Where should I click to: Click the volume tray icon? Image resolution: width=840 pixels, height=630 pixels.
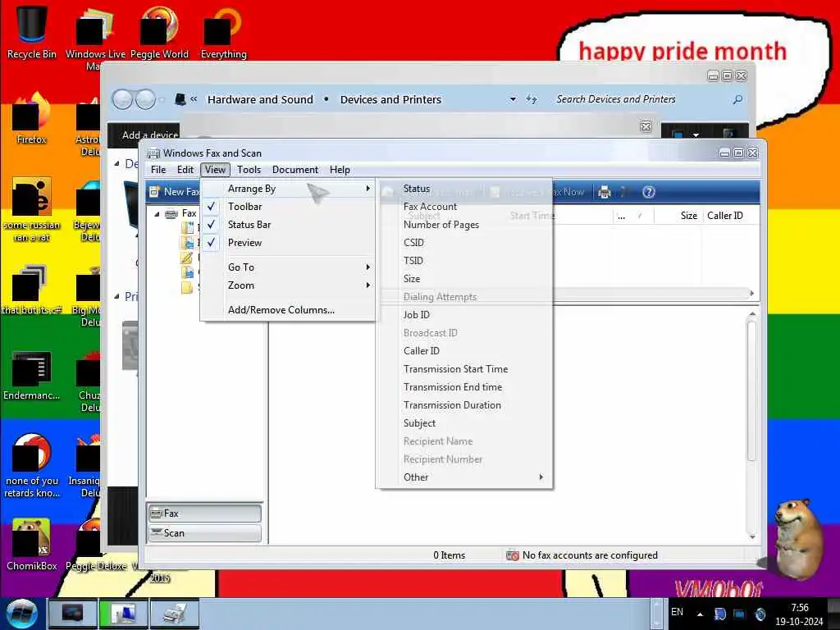click(760, 614)
